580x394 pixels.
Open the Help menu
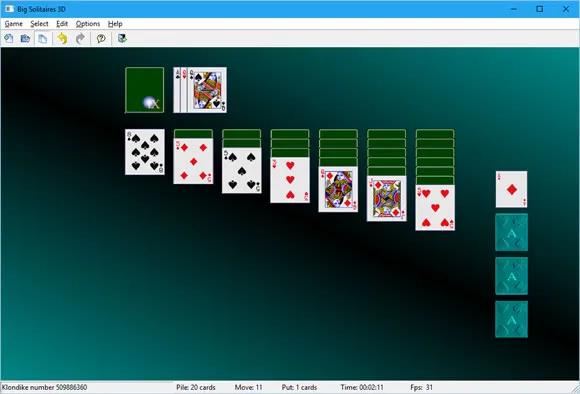[x=115, y=24]
